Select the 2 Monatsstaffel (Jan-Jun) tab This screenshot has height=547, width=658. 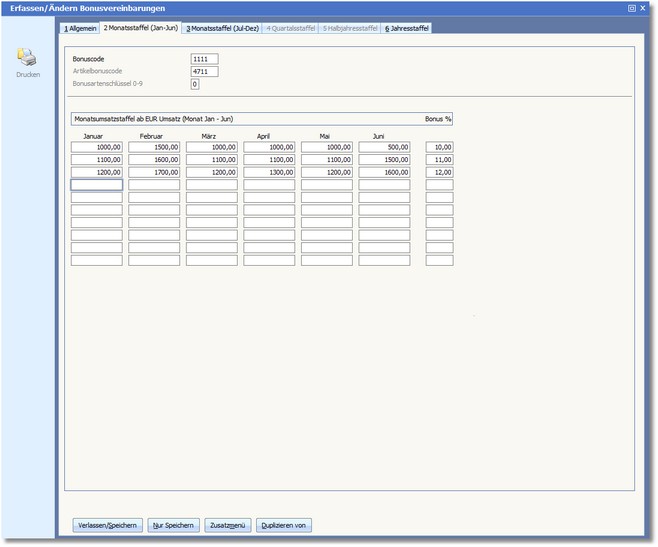pyautogui.click(x=141, y=28)
